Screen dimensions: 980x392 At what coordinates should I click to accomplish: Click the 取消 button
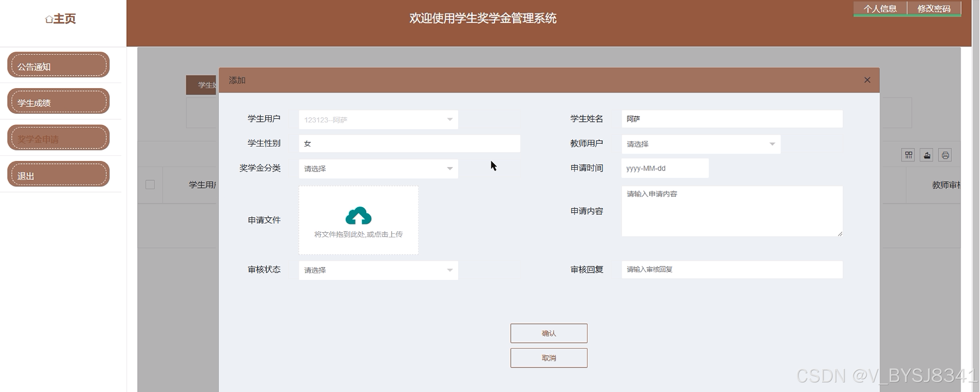(x=548, y=358)
